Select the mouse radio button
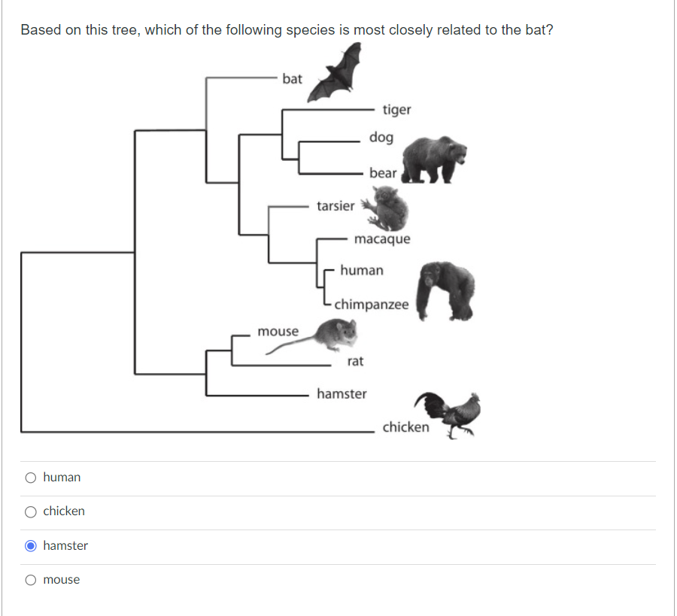Viewport: 677px width, 616px height. 31,579
